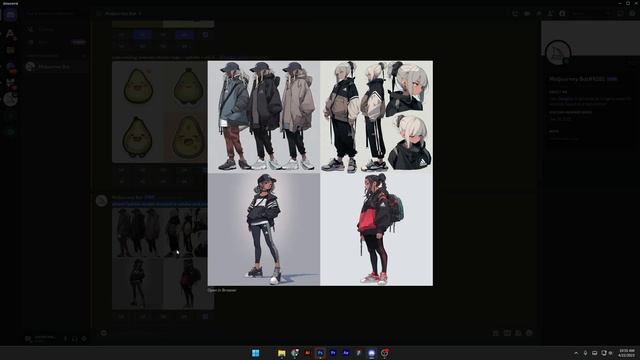Viewport: 640px width, 360px height.
Task: Click the Midjourney Bot profile avatar
Action: tap(558, 53)
